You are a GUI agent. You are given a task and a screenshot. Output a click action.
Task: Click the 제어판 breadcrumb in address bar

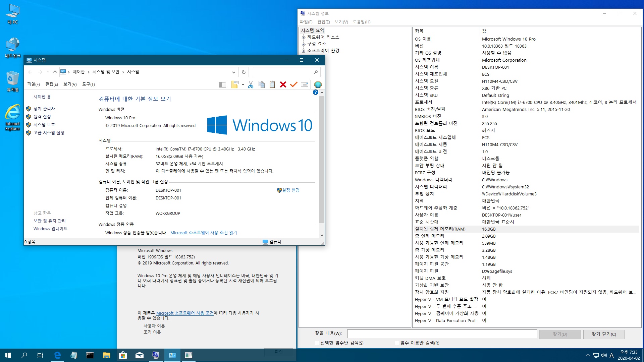79,72
